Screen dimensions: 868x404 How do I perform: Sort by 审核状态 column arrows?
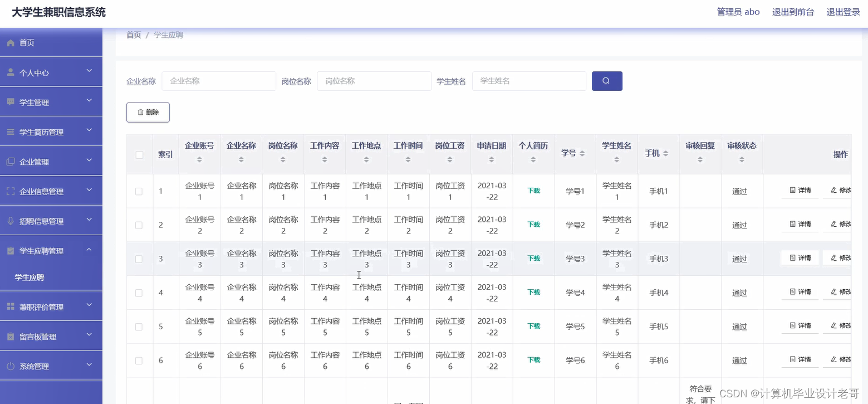point(742,160)
